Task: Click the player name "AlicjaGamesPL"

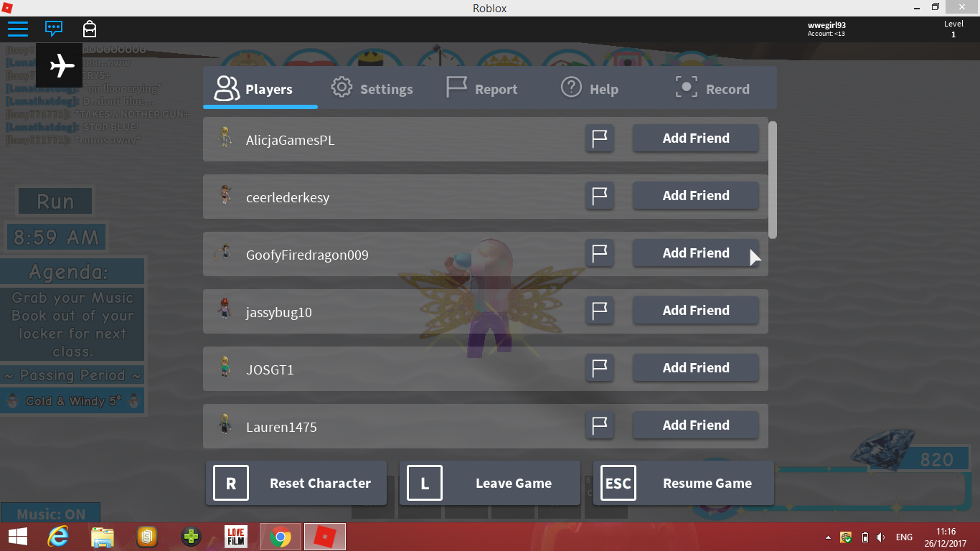Action: coord(291,140)
